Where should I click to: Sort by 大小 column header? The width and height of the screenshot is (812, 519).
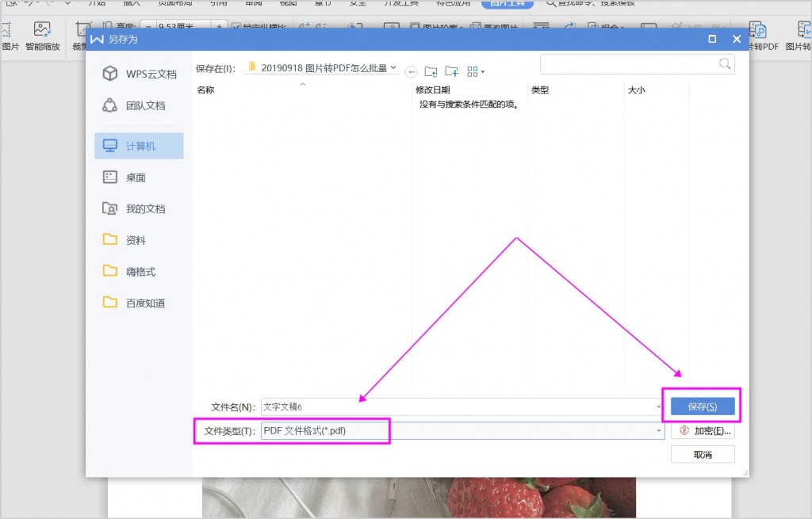pyautogui.click(x=637, y=90)
